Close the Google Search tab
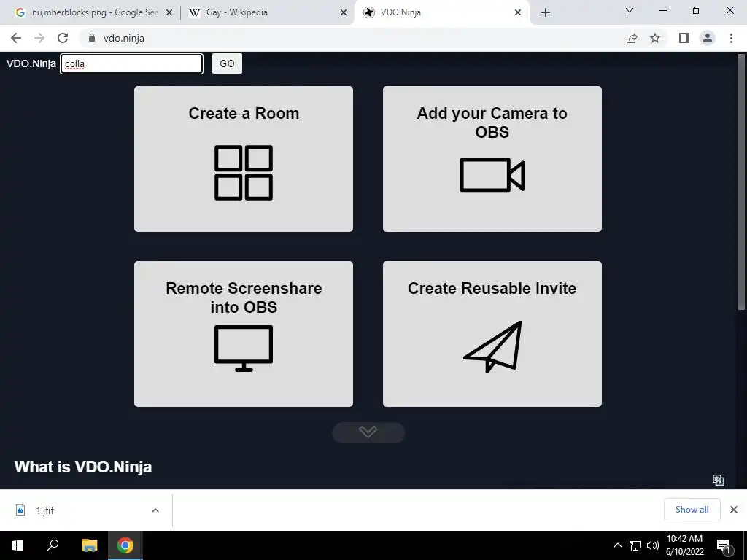Viewport: 747px width, 560px height. [x=169, y=12]
